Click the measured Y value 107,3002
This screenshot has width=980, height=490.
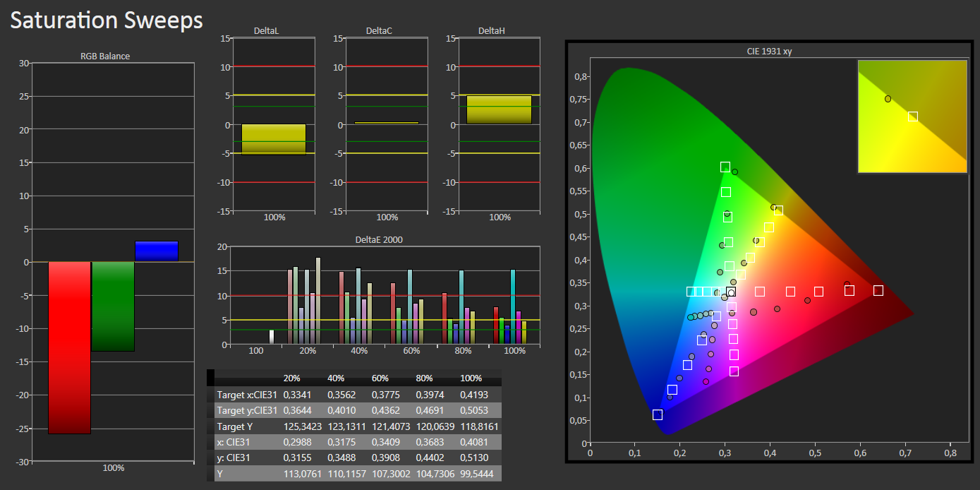pos(391,474)
